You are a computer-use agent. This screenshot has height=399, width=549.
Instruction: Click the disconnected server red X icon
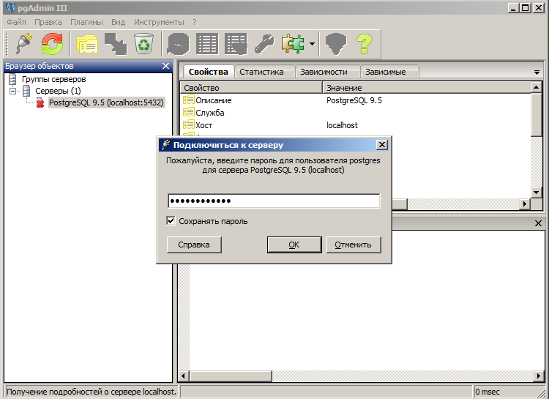(40, 103)
